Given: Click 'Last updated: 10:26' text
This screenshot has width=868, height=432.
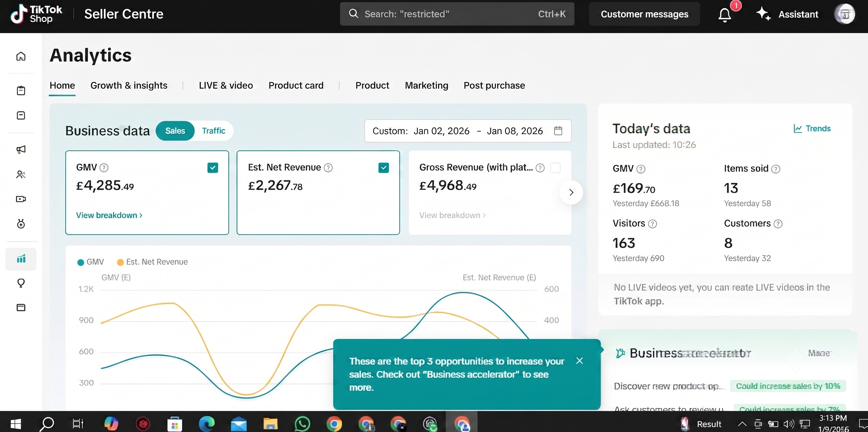Looking at the screenshot, I should pyautogui.click(x=654, y=145).
